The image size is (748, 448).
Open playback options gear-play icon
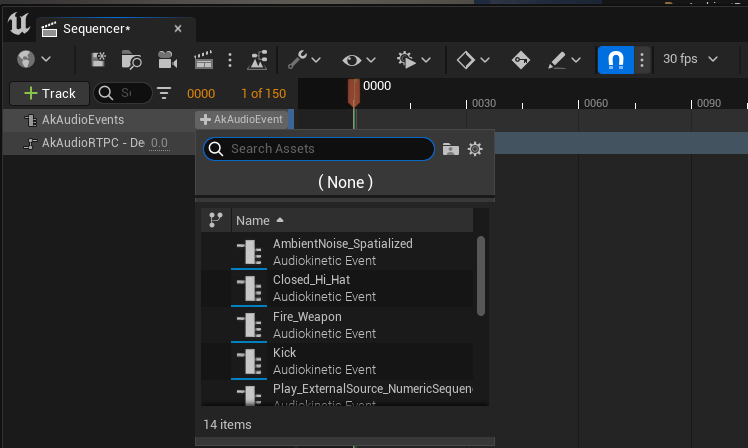(406, 60)
